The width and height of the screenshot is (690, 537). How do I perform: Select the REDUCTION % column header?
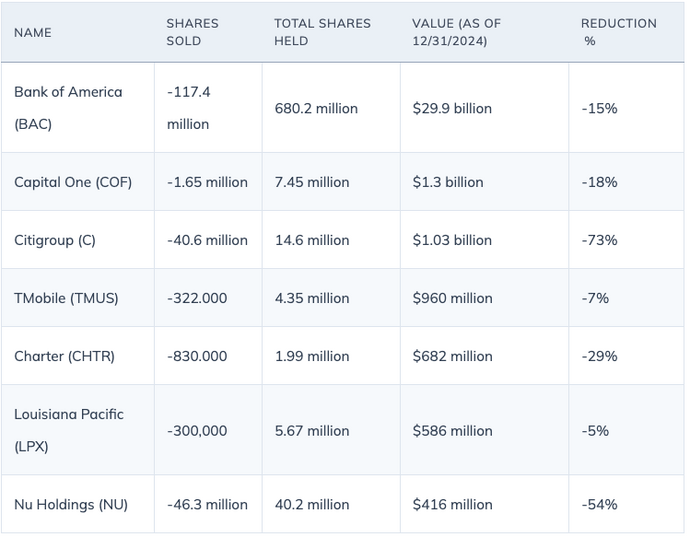[x=618, y=32]
